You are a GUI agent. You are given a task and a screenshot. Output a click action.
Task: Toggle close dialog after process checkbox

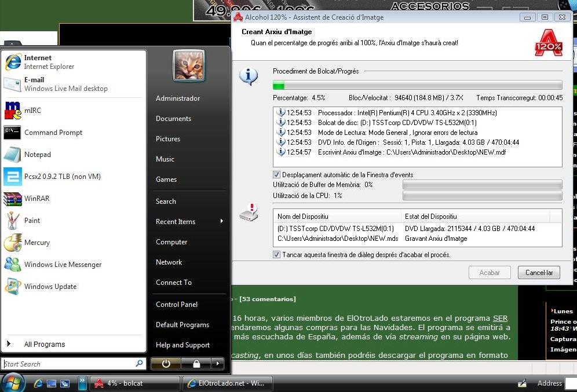pyautogui.click(x=276, y=254)
